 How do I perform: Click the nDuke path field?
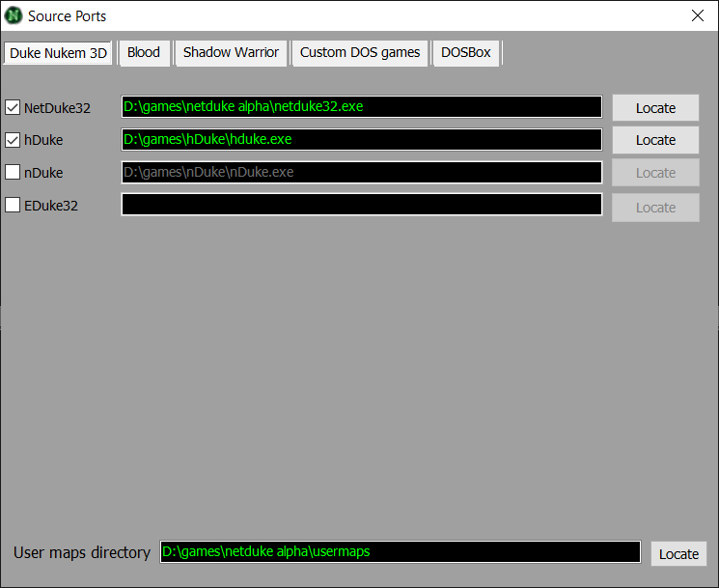tap(362, 172)
